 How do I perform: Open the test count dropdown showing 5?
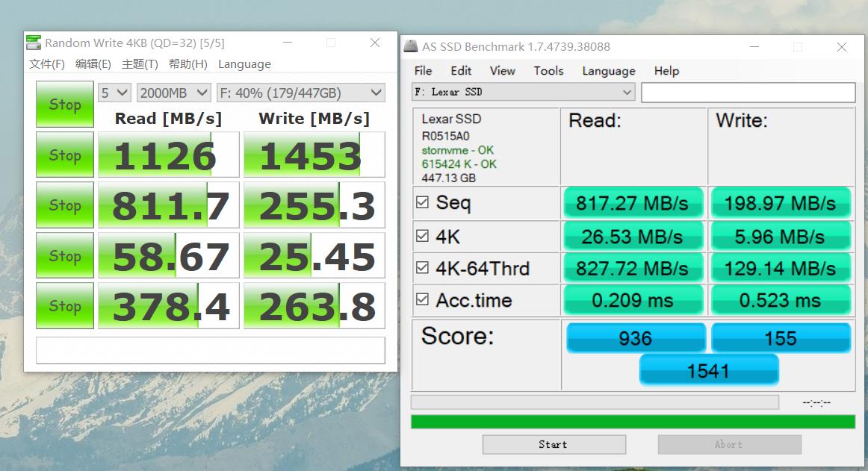[x=114, y=93]
